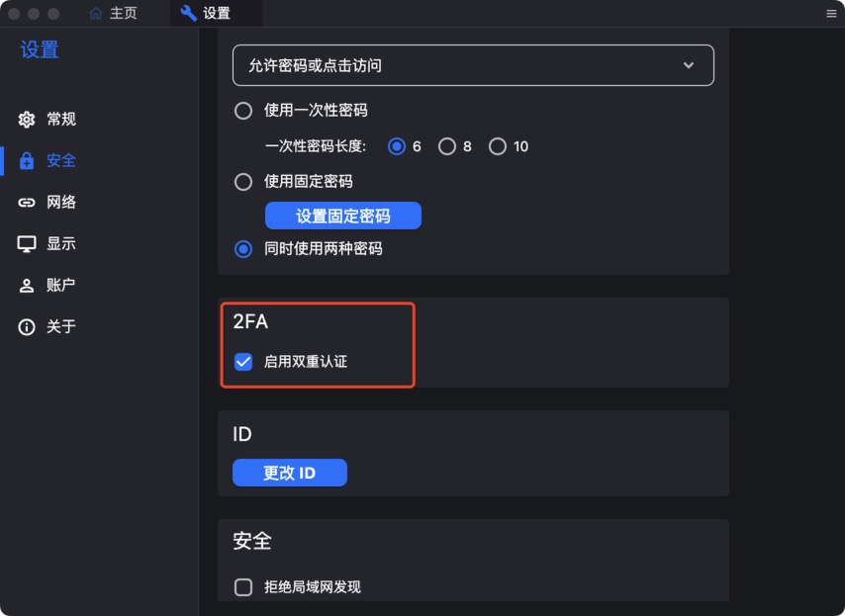Viewport: 845px width, 616px height.
Task: Select the 使用一次性密码 radio option
Action: (243, 111)
